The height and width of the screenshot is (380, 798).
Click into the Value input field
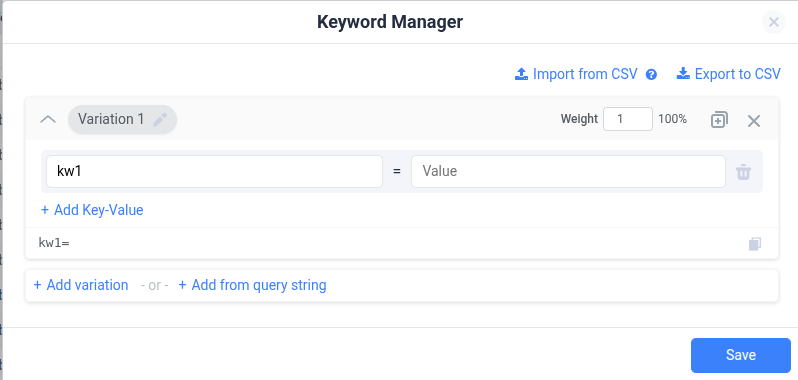(x=568, y=171)
